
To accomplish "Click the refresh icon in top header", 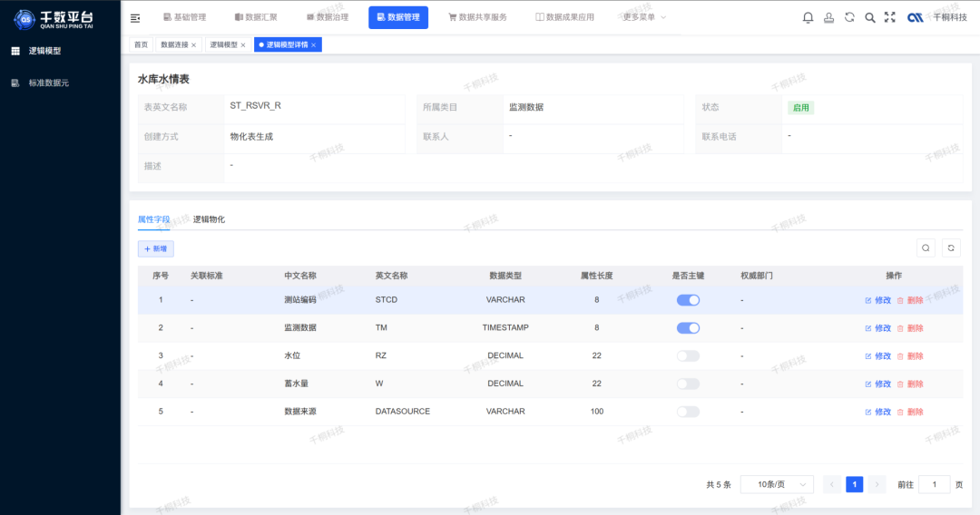I will [849, 17].
